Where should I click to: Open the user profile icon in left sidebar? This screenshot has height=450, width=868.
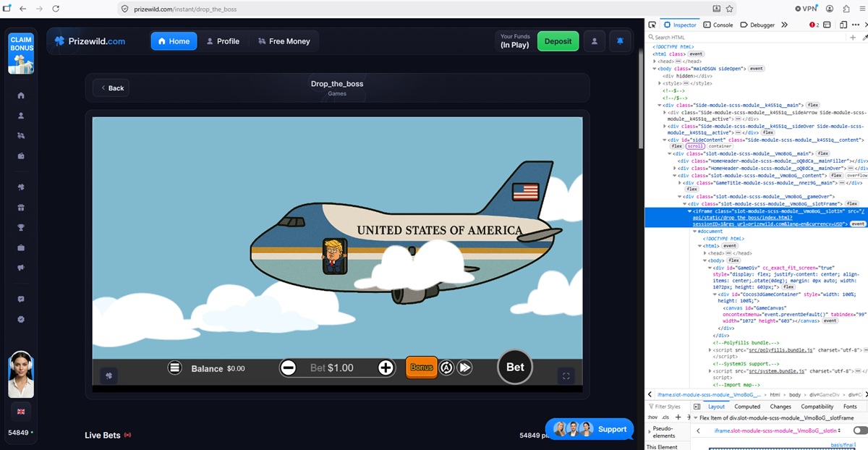tap(21, 116)
